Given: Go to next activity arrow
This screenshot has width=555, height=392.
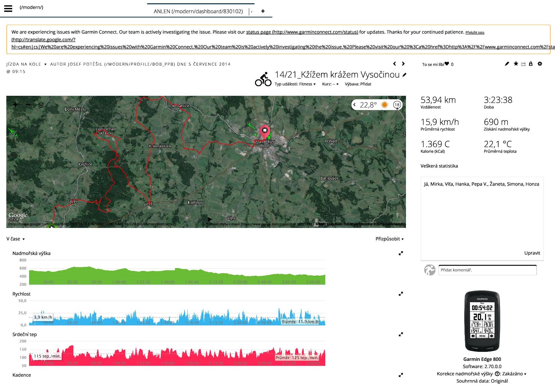Looking at the screenshot, I should (x=403, y=64).
